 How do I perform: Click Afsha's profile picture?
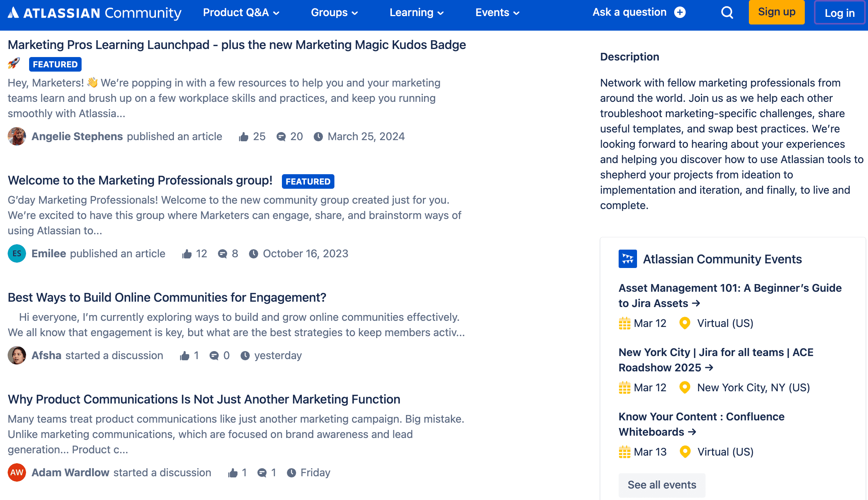tap(16, 355)
